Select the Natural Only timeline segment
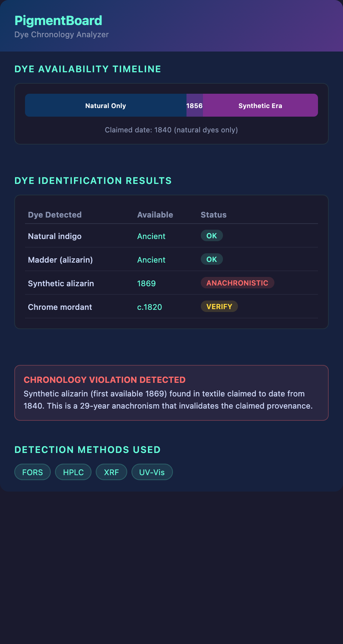The image size is (343, 644). pyautogui.click(x=106, y=106)
